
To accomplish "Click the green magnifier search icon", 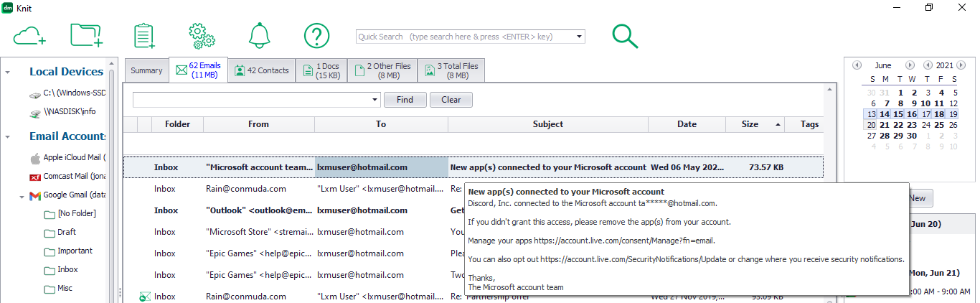I will [625, 36].
